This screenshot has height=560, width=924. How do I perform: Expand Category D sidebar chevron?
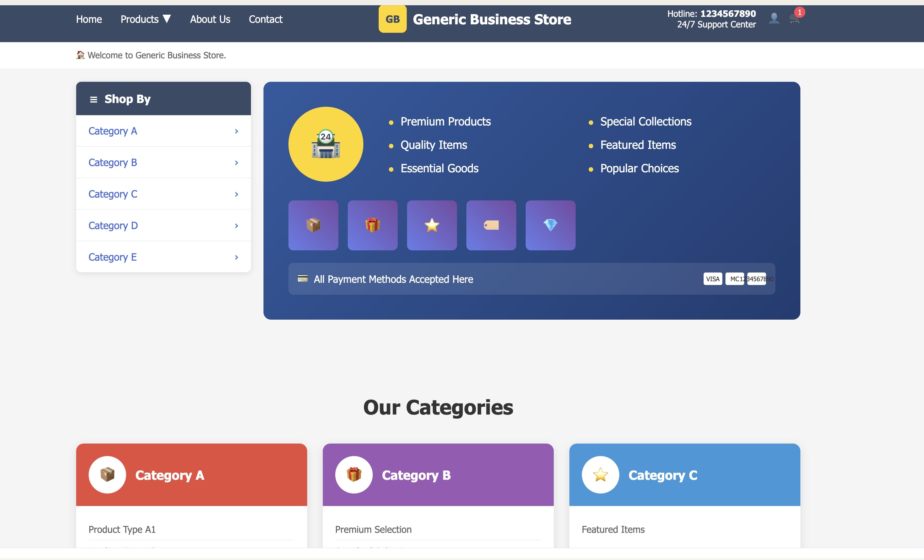[x=236, y=226]
